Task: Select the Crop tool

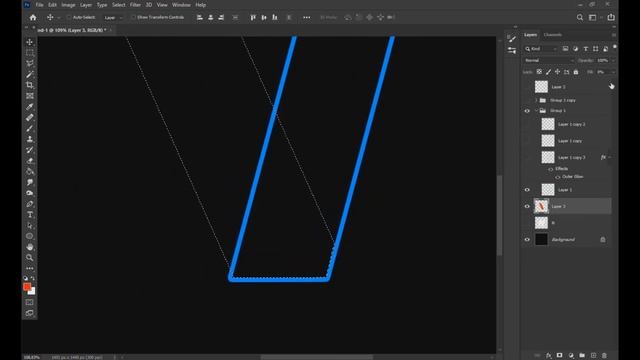Action: (30, 85)
